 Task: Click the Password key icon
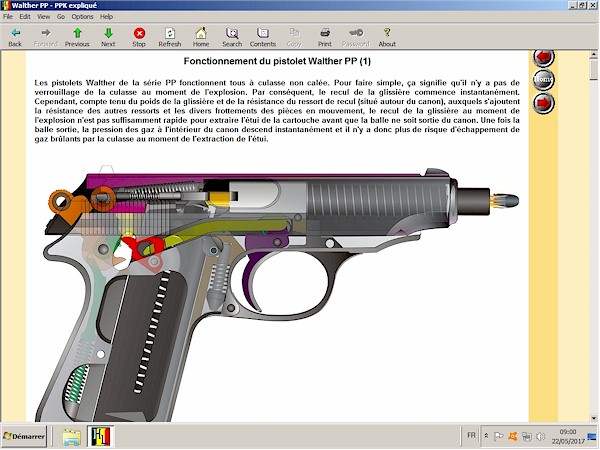tap(356, 37)
